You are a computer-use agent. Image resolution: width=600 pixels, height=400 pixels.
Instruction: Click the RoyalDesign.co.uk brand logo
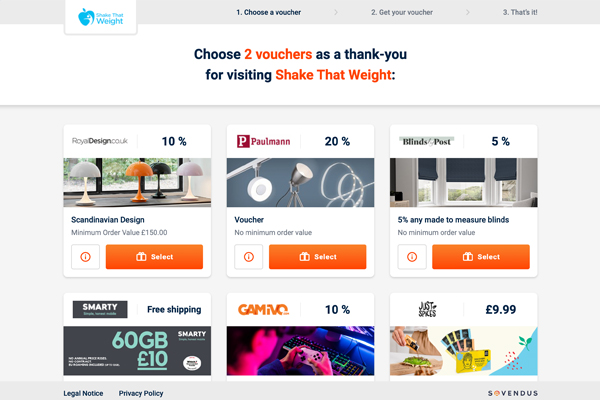pos(99,141)
